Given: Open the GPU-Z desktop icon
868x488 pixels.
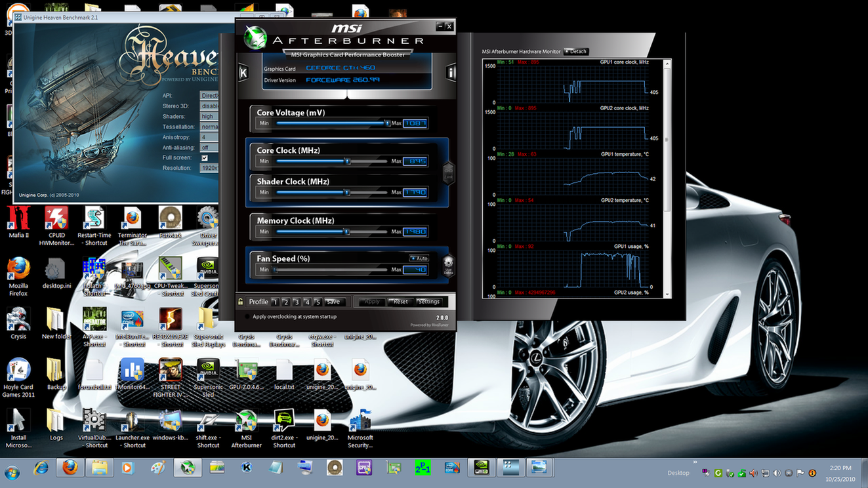Looking at the screenshot, I should [247, 375].
